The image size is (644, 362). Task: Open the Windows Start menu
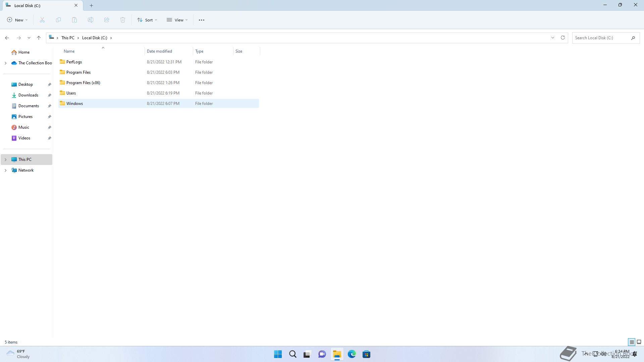click(278, 354)
